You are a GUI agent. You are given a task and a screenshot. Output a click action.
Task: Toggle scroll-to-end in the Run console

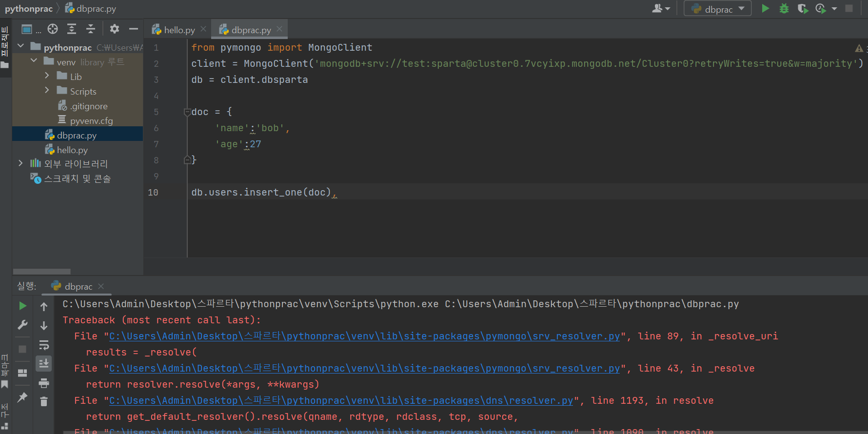(44, 363)
